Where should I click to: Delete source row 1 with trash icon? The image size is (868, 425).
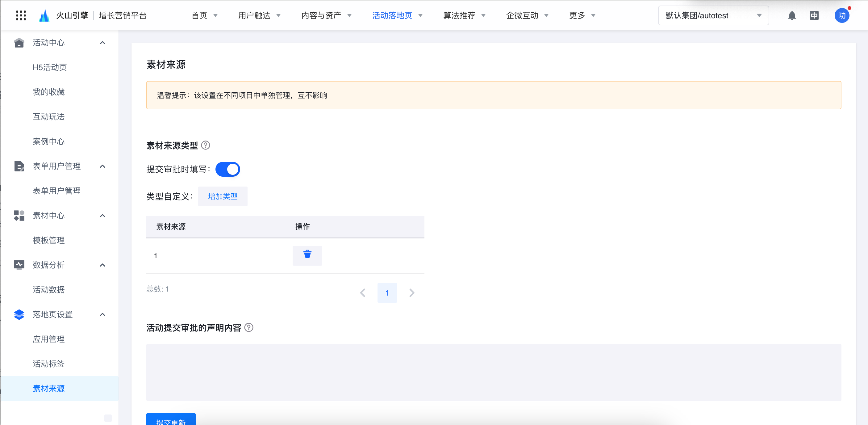[307, 255]
